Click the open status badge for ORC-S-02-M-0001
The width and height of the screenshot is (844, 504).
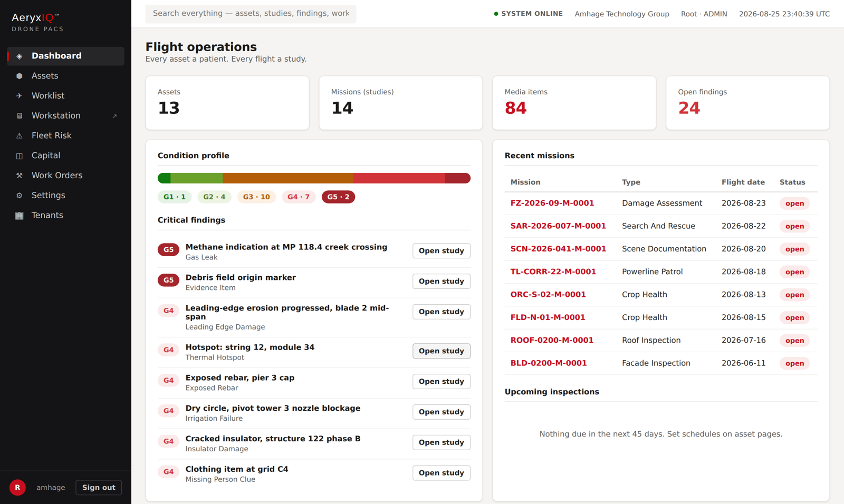[794, 295]
